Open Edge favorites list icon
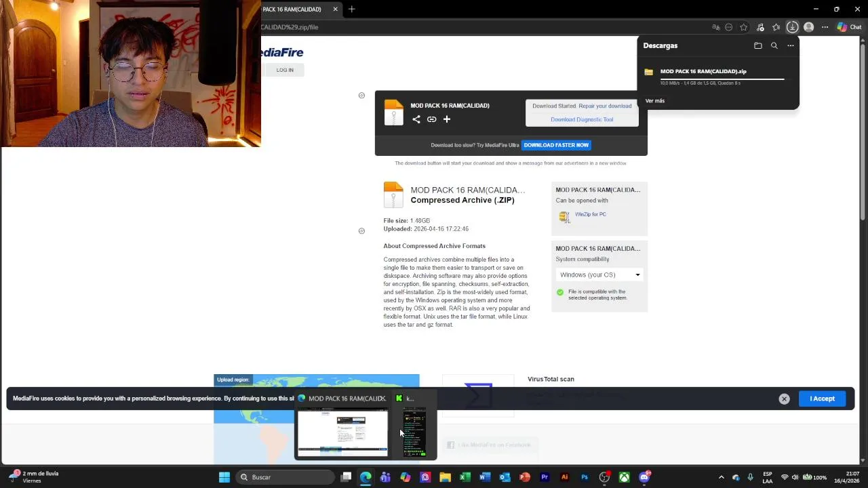 pos(776,27)
